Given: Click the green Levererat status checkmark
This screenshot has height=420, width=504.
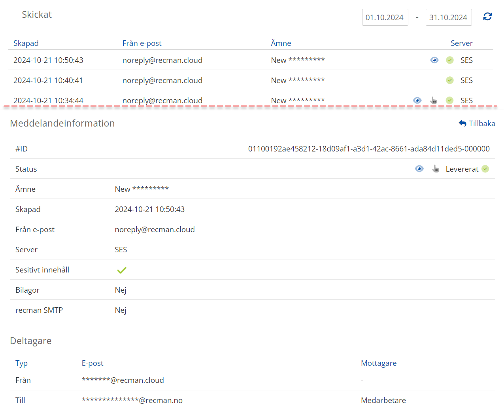Looking at the screenshot, I should pos(485,169).
